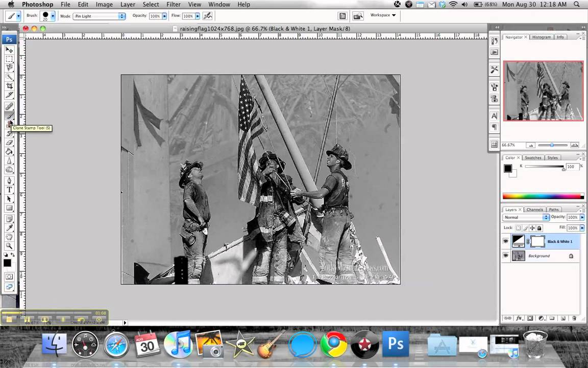This screenshot has height=368, width=588.
Task: Switch to the Swatches tab
Action: click(x=533, y=158)
